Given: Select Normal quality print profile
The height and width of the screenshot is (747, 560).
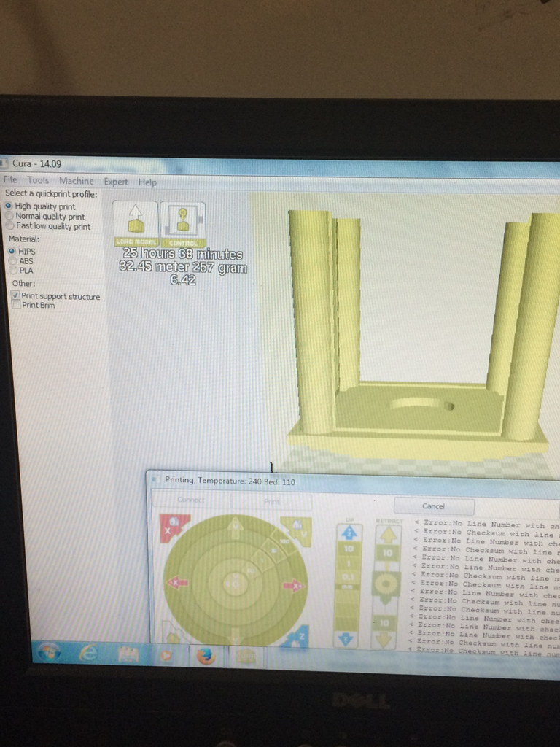Looking at the screenshot, I should 45,216.
